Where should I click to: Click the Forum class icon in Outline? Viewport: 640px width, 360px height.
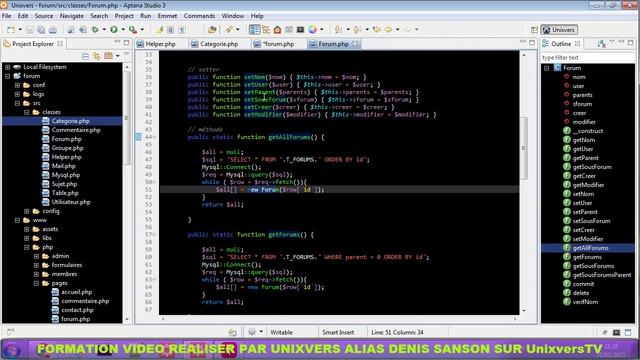point(557,68)
